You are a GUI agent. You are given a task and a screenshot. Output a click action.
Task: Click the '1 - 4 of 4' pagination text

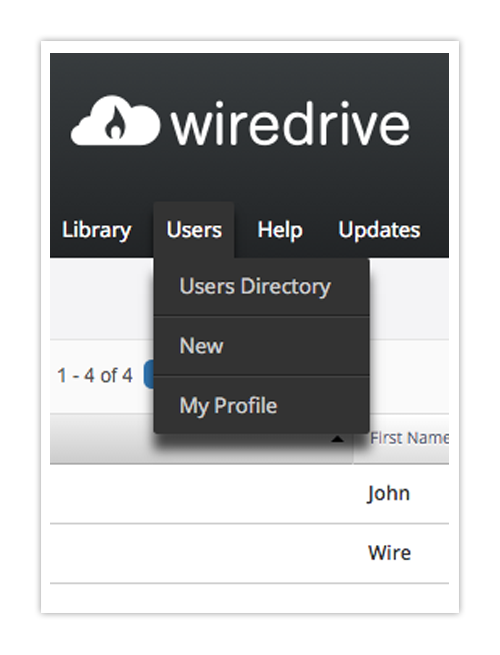point(95,375)
